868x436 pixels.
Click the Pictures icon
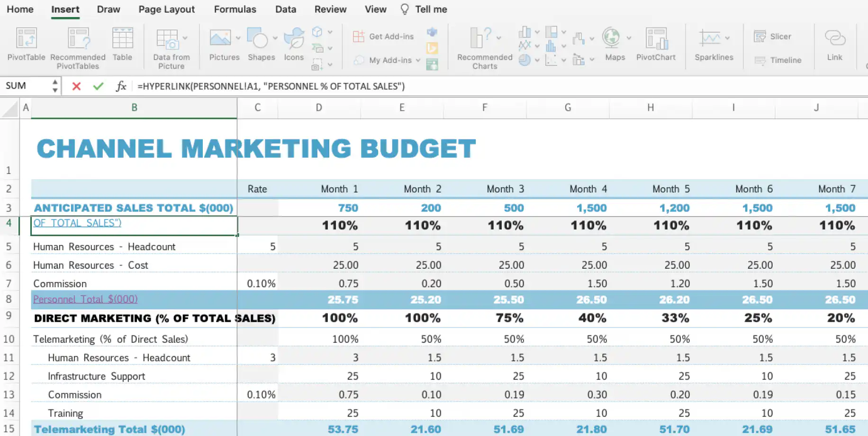click(x=220, y=38)
